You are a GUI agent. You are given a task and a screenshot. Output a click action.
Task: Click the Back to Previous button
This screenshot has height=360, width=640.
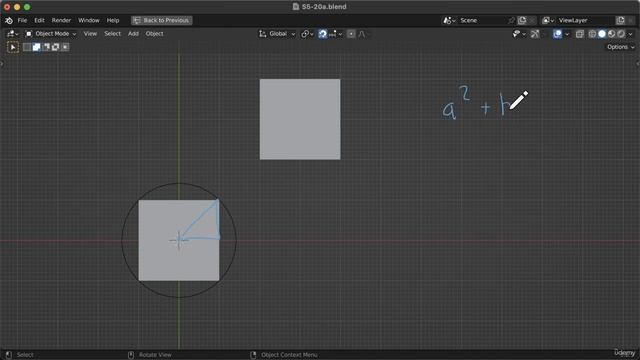(162, 20)
